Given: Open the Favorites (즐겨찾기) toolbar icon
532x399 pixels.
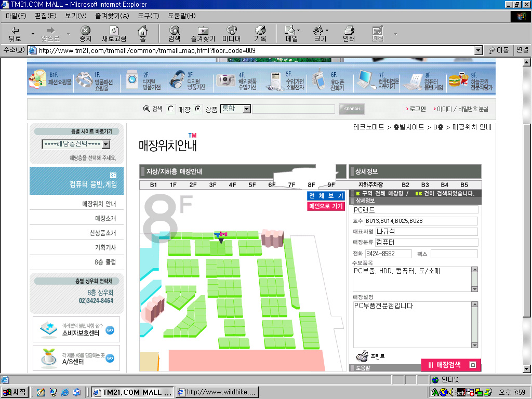Looking at the screenshot, I should (203, 34).
